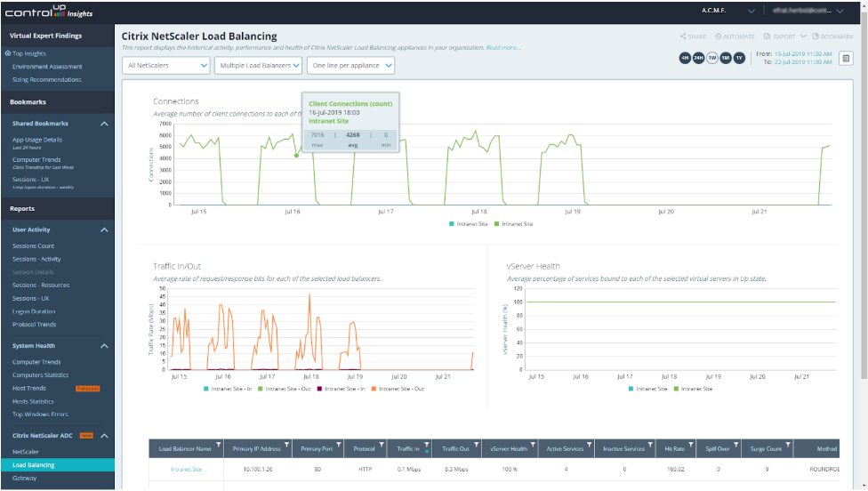The width and height of the screenshot is (868, 491).
Task: Open Sizing Recommendations in sidebar
Action: tap(46, 80)
